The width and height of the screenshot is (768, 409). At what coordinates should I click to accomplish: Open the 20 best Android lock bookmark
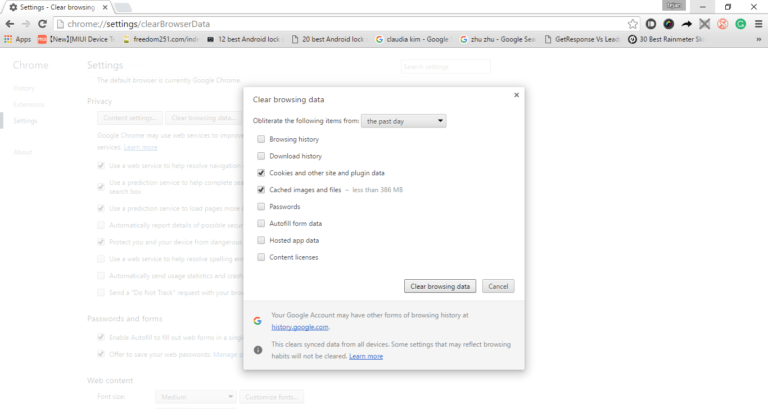(x=329, y=39)
